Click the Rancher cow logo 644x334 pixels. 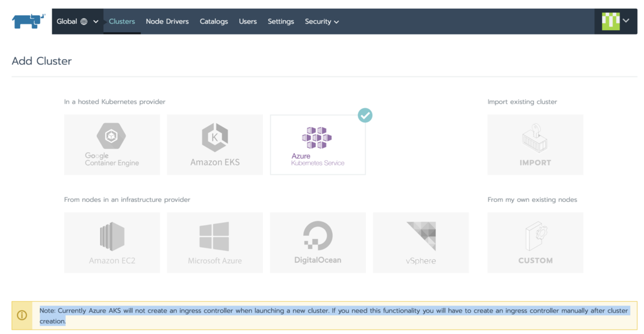pyautogui.click(x=28, y=21)
